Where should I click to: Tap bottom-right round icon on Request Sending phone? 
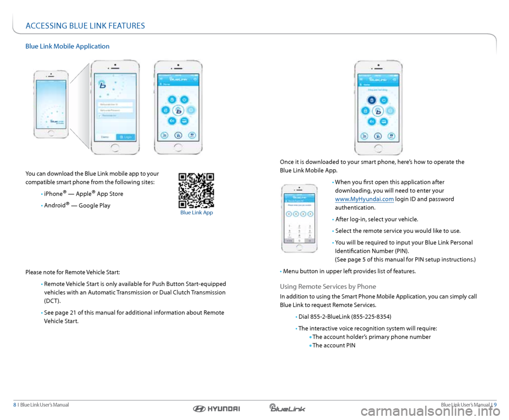coord(391,136)
